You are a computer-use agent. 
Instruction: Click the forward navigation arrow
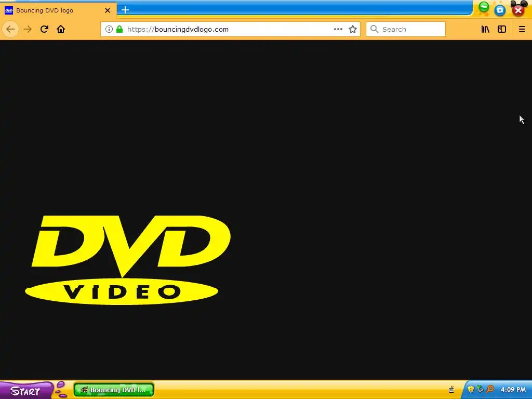click(x=28, y=29)
